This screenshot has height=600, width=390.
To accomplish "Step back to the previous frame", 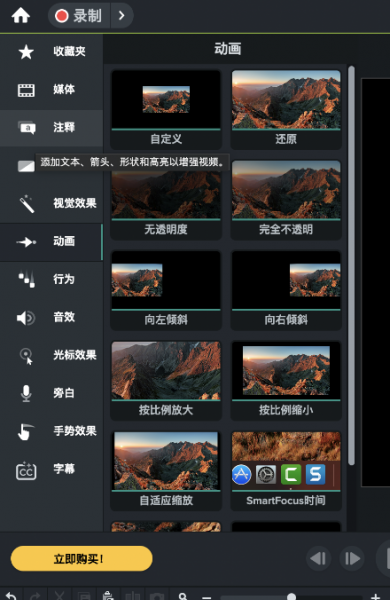I will pos(318,559).
